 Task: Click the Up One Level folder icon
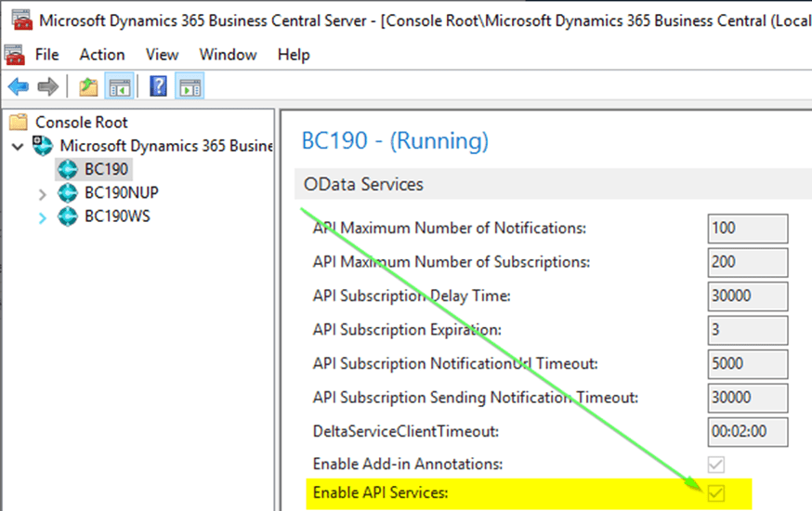[88, 86]
